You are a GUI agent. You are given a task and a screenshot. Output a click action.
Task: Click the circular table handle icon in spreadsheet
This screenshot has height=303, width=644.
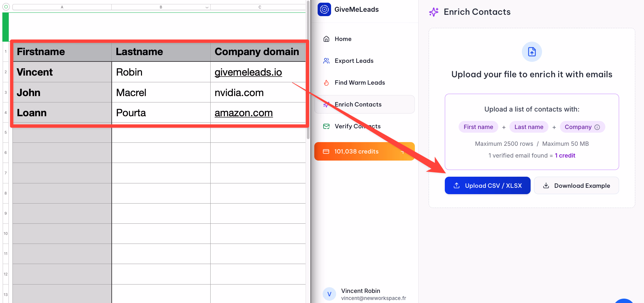6,7
